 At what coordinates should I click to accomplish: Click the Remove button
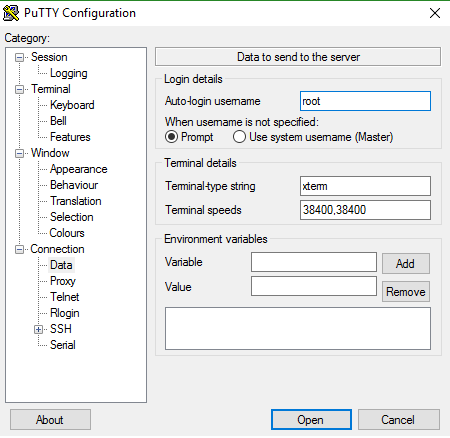(406, 292)
